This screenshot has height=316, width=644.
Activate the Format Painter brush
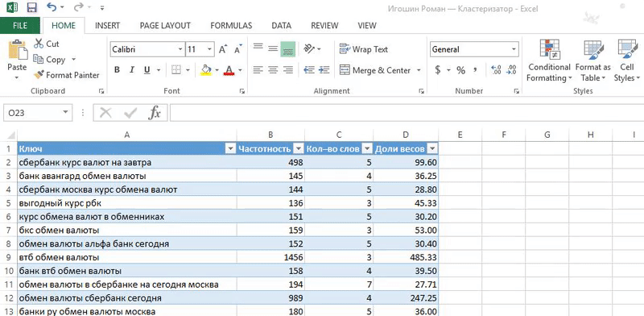67,75
